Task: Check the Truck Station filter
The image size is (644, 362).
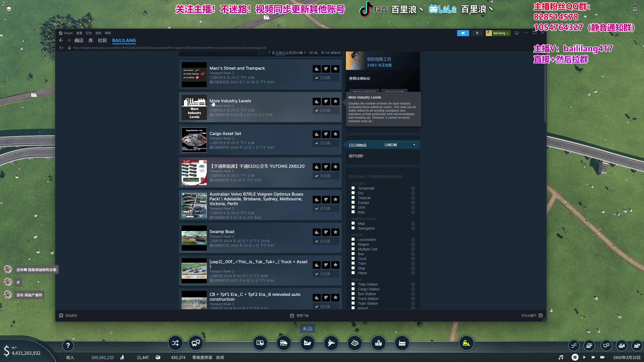Action: 353,298
